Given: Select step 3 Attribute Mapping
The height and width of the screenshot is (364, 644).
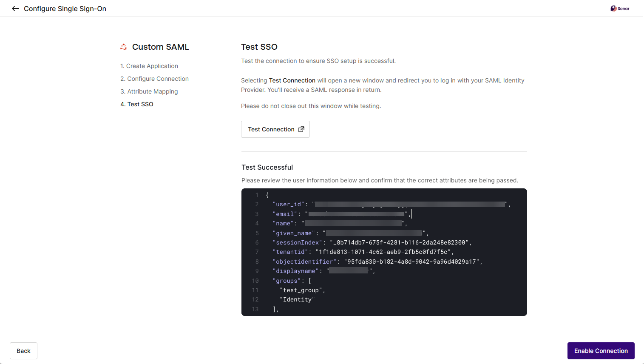Looking at the screenshot, I should (x=149, y=91).
